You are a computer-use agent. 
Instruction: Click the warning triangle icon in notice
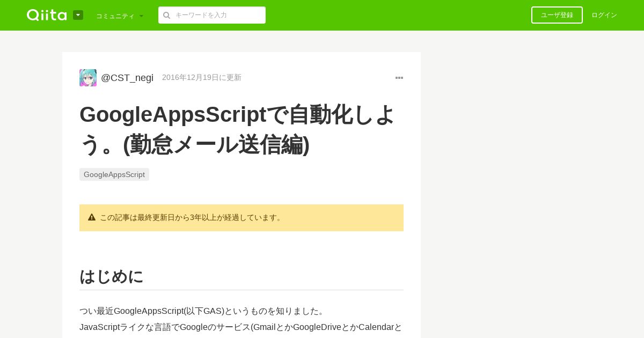pos(92,217)
